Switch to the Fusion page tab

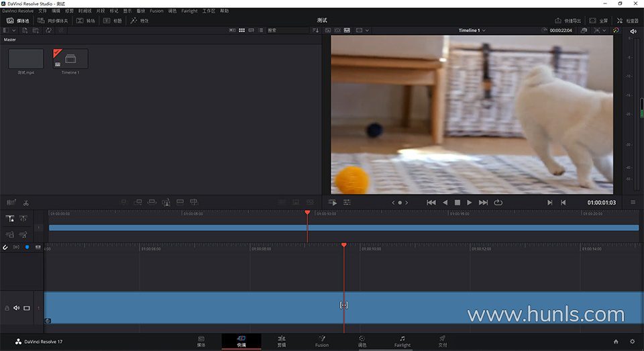321,341
